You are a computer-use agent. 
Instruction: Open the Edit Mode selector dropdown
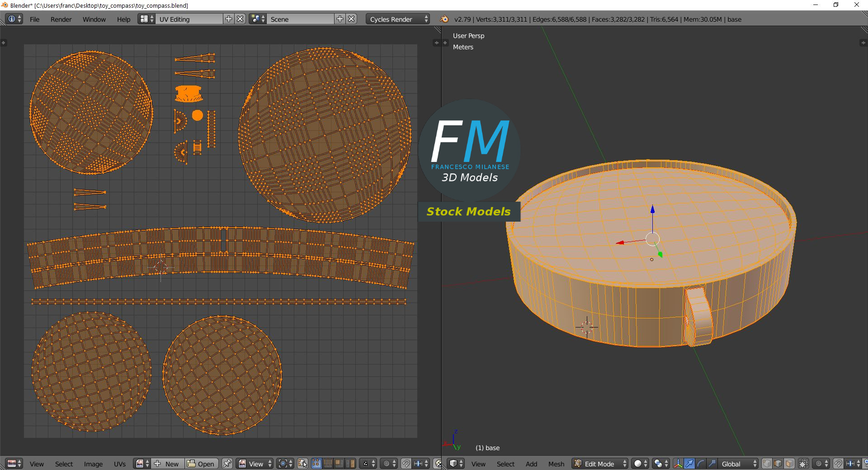pos(600,464)
